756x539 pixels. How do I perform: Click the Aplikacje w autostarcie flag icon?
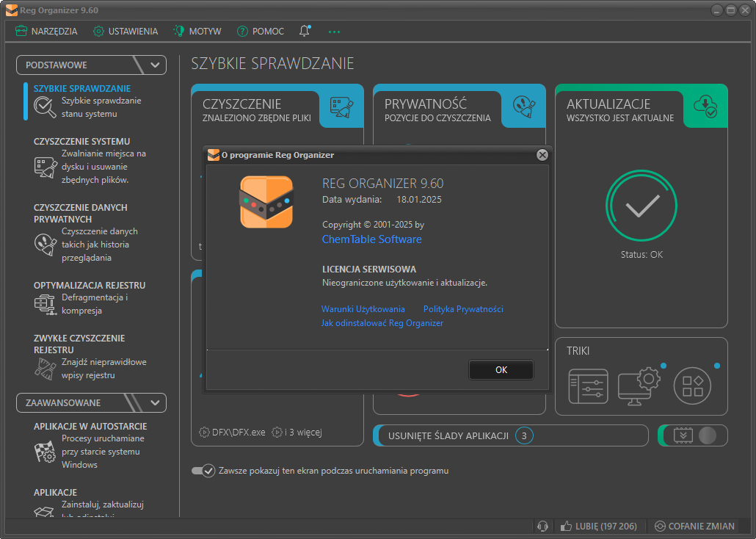point(46,452)
